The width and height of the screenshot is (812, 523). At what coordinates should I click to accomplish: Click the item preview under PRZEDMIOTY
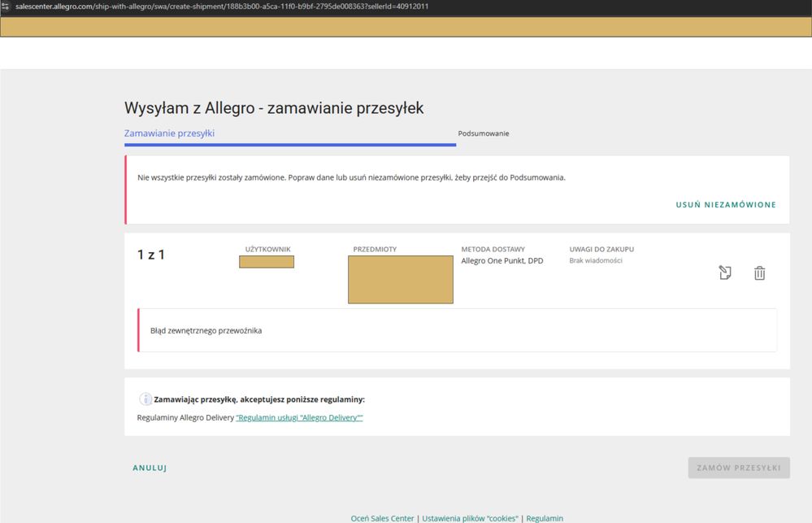coord(400,280)
